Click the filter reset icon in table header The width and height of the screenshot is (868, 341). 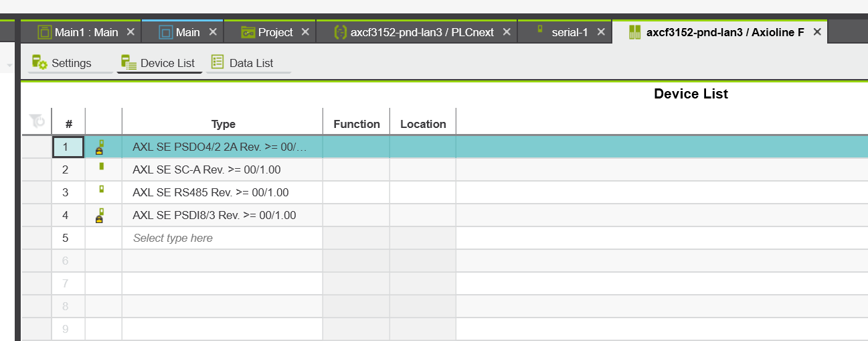pos(37,121)
